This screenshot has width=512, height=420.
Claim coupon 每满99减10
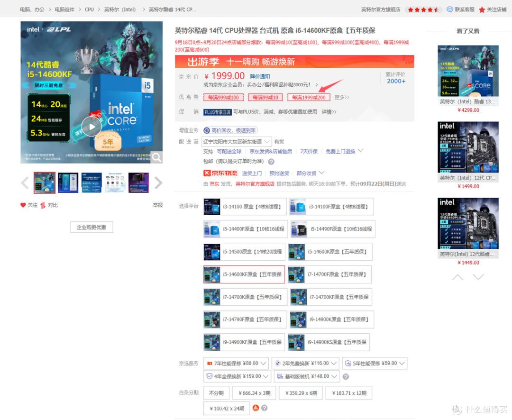coord(265,97)
